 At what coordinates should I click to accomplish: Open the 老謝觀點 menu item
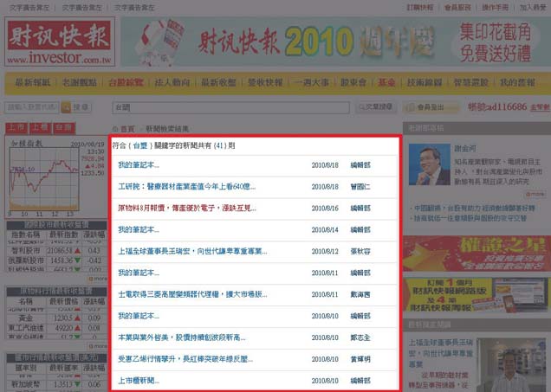click(x=80, y=83)
